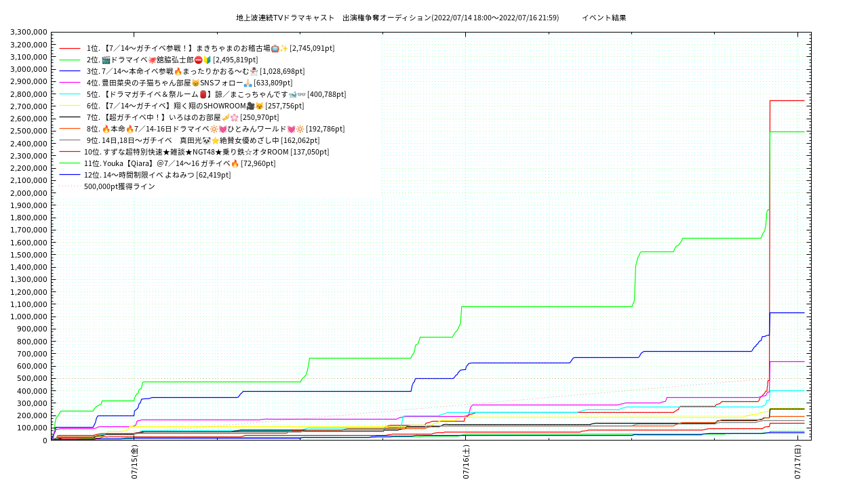
Task: Click y-axis label 2,000,000
Action: click(x=29, y=193)
